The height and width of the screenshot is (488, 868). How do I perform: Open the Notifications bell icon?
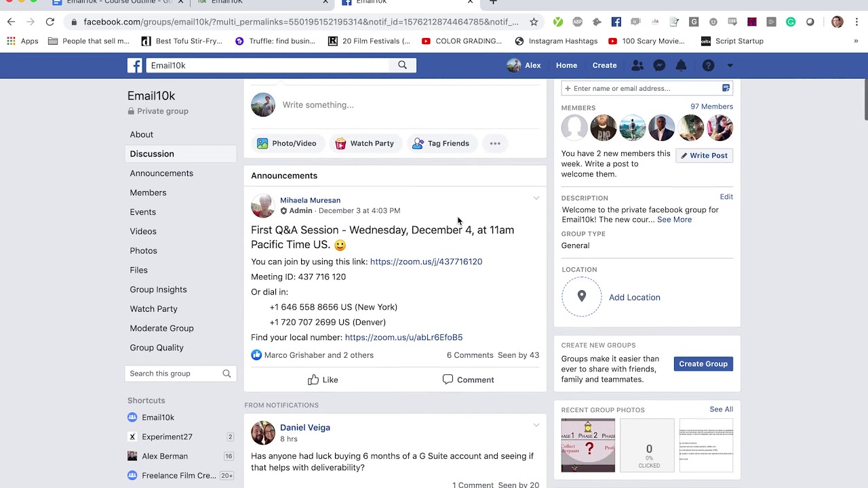[x=681, y=65]
